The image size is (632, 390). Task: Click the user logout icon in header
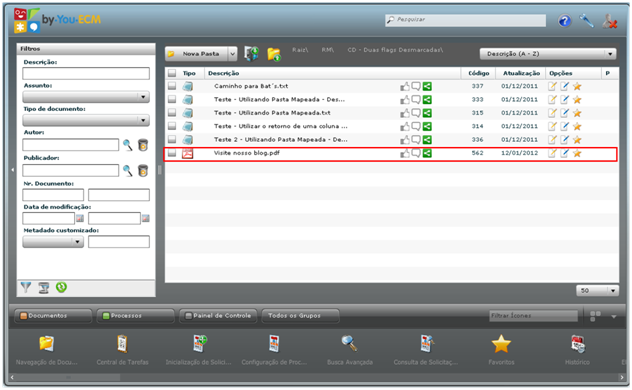coord(610,21)
